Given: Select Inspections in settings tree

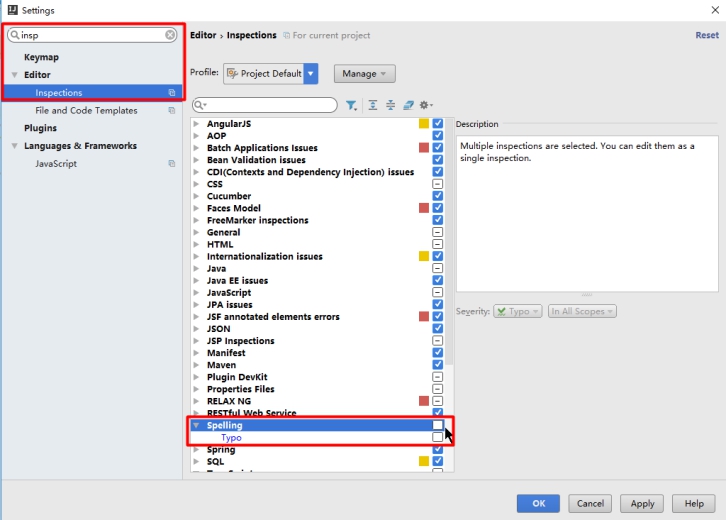Looking at the screenshot, I should pyautogui.click(x=93, y=93).
